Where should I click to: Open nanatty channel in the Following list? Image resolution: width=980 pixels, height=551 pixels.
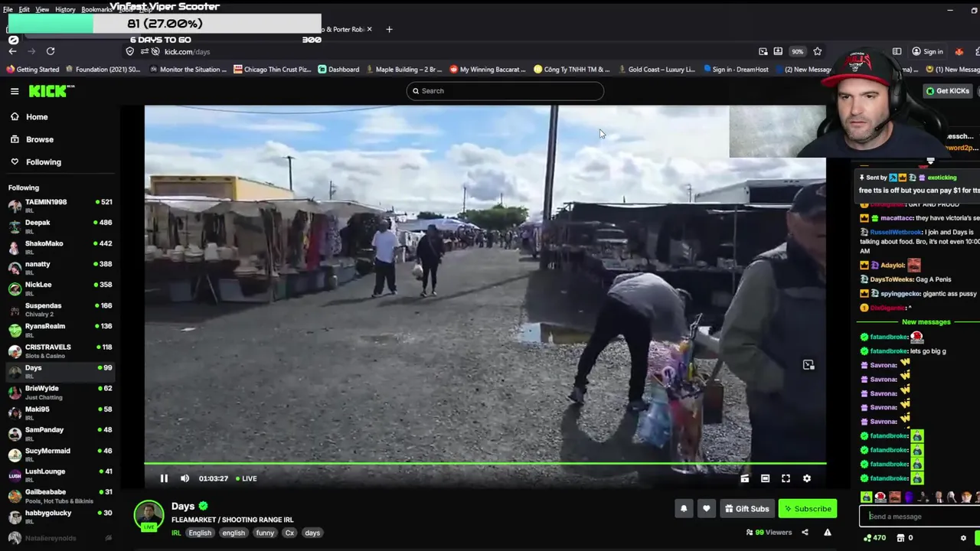60,267
